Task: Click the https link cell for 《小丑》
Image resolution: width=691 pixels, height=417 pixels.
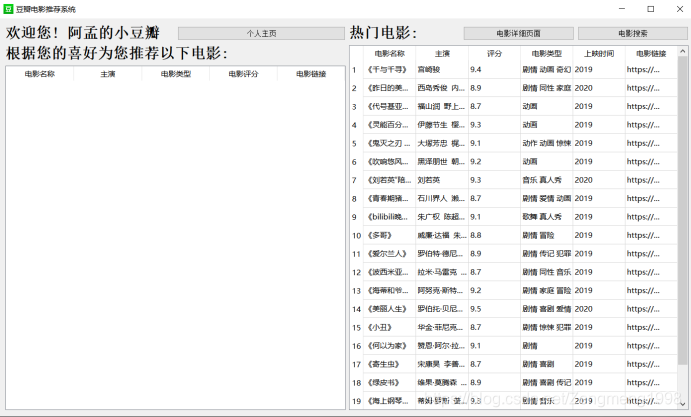Action: click(651, 328)
